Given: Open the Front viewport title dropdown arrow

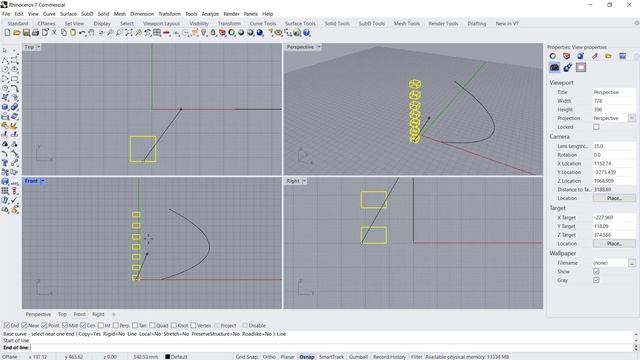Looking at the screenshot, I should [42, 181].
